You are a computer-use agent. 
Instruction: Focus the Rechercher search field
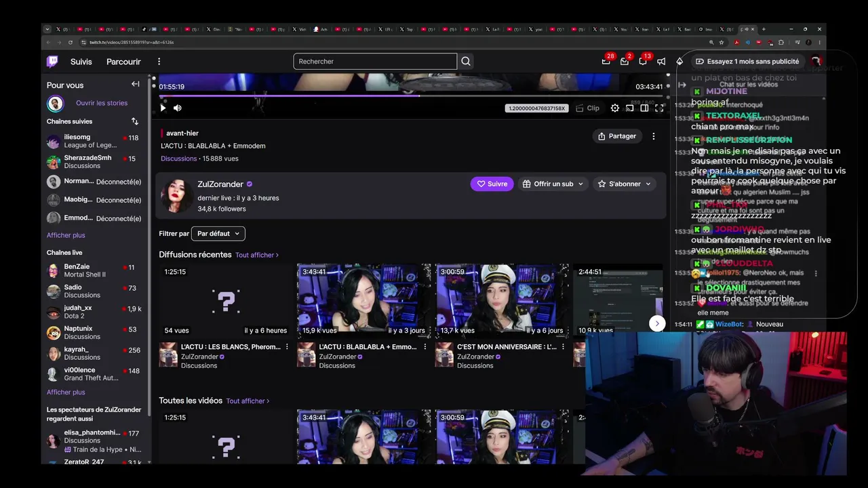tap(375, 62)
